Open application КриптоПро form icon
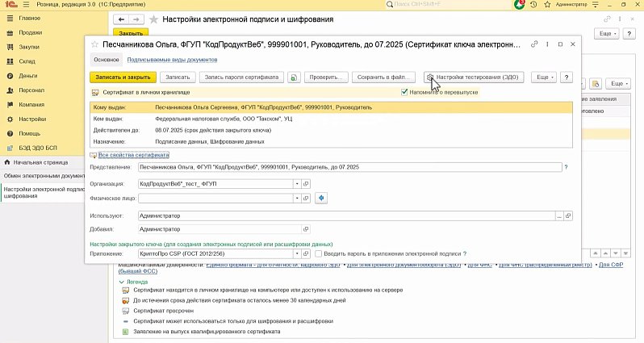 pos(306,254)
